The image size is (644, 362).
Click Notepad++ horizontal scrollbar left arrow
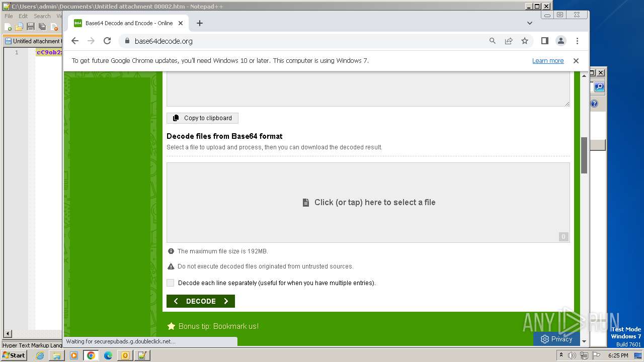(8, 334)
